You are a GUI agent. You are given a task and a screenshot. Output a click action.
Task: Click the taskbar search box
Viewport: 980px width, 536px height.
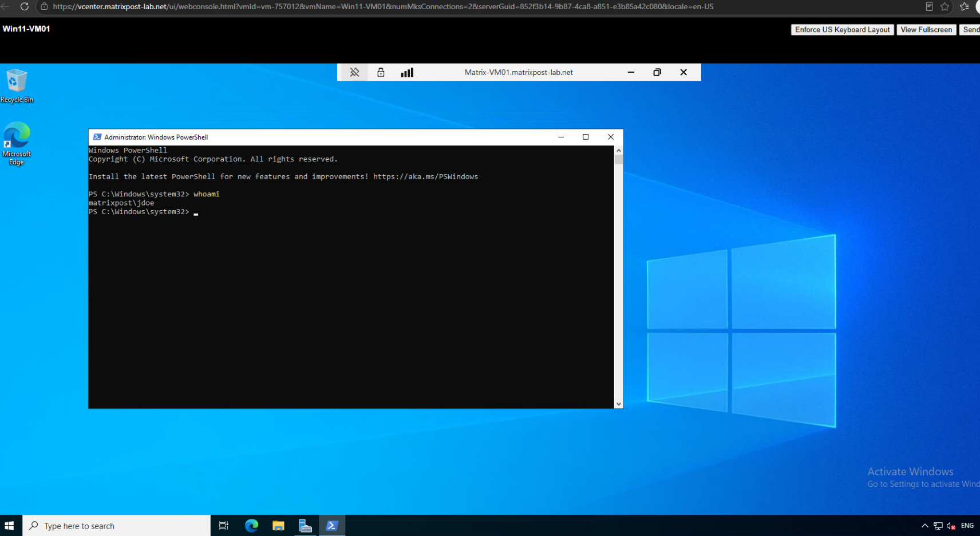click(117, 526)
